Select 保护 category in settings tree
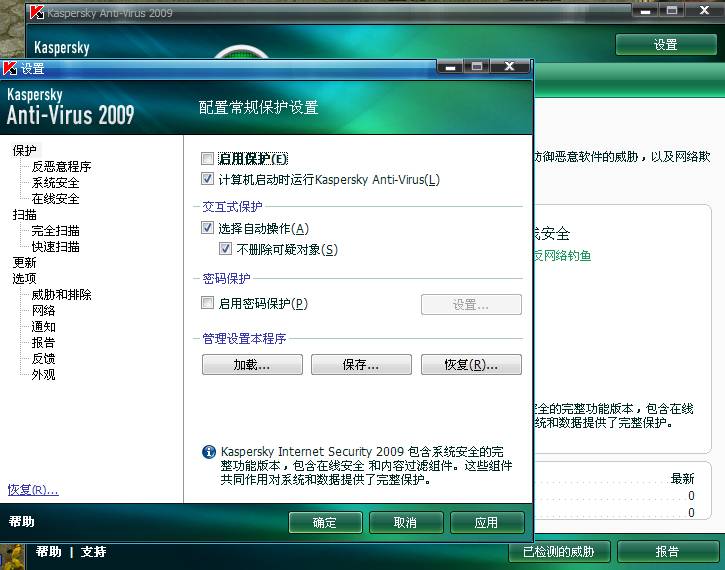The height and width of the screenshot is (570, 725). [x=24, y=151]
